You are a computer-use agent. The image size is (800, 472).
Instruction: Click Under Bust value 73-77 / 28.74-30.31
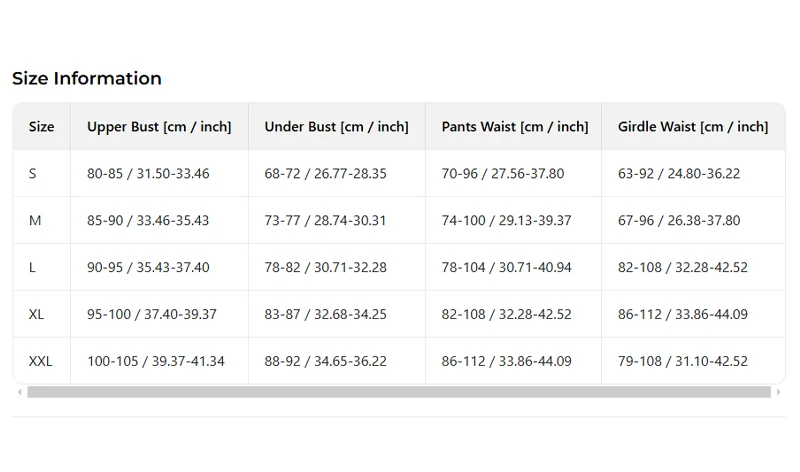(x=325, y=220)
